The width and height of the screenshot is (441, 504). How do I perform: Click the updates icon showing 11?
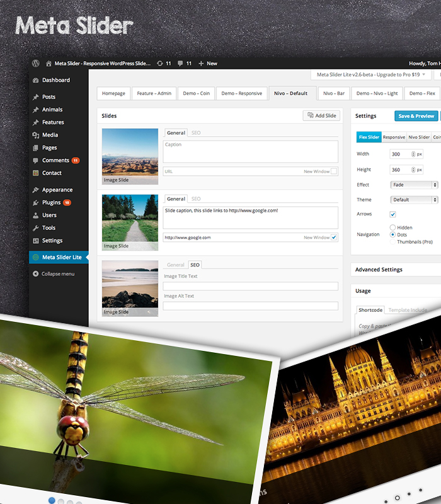coord(160,64)
